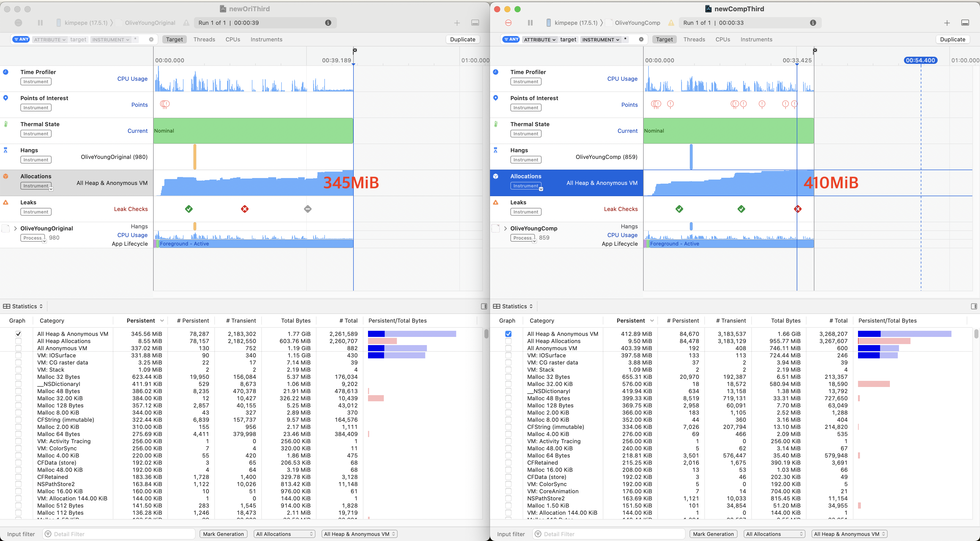Add instrument with plus in newOriThird
980x541 pixels.
[457, 23]
